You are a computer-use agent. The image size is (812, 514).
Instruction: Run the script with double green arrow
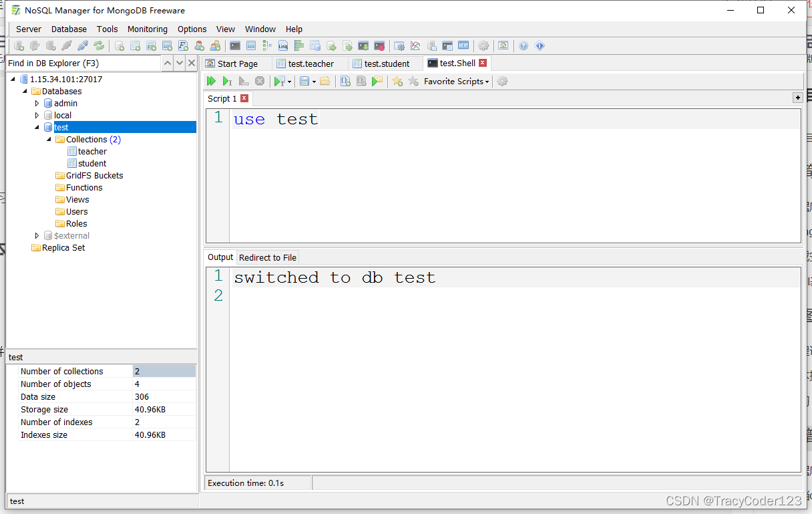pyautogui.click(x=211, y=81)
